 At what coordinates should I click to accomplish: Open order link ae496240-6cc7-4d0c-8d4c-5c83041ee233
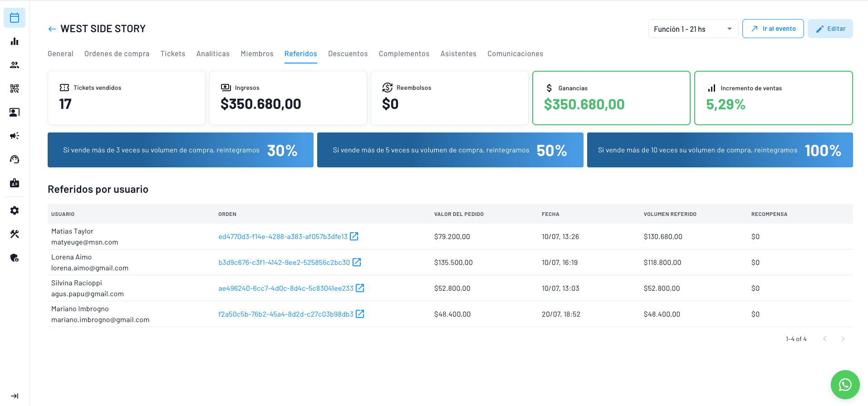[x=286, y=289]
